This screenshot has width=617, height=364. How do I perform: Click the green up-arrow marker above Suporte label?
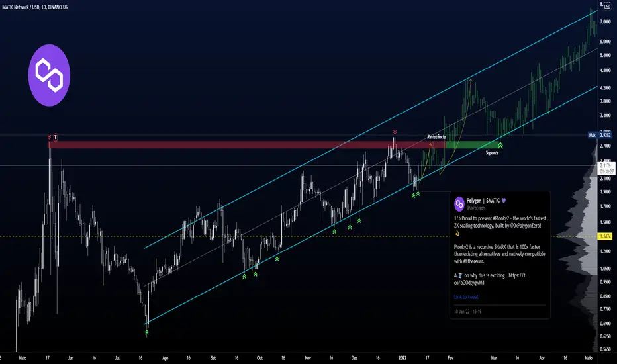500,145
